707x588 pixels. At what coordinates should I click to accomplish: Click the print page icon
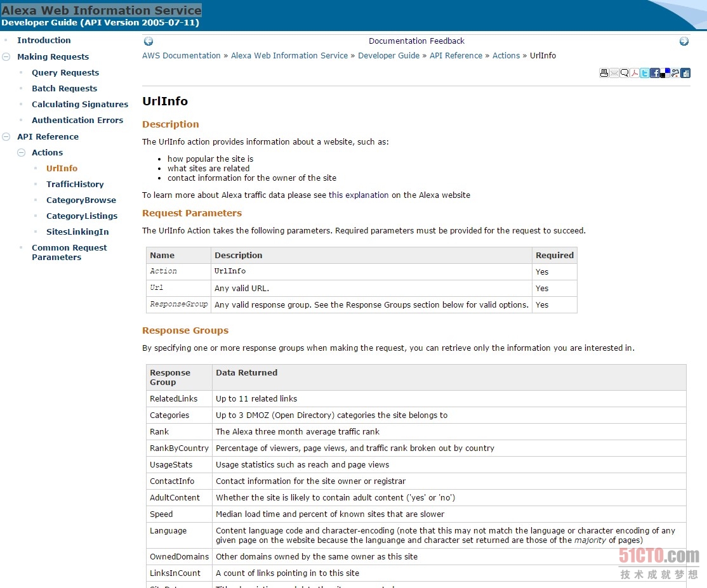tap(604, 73)
